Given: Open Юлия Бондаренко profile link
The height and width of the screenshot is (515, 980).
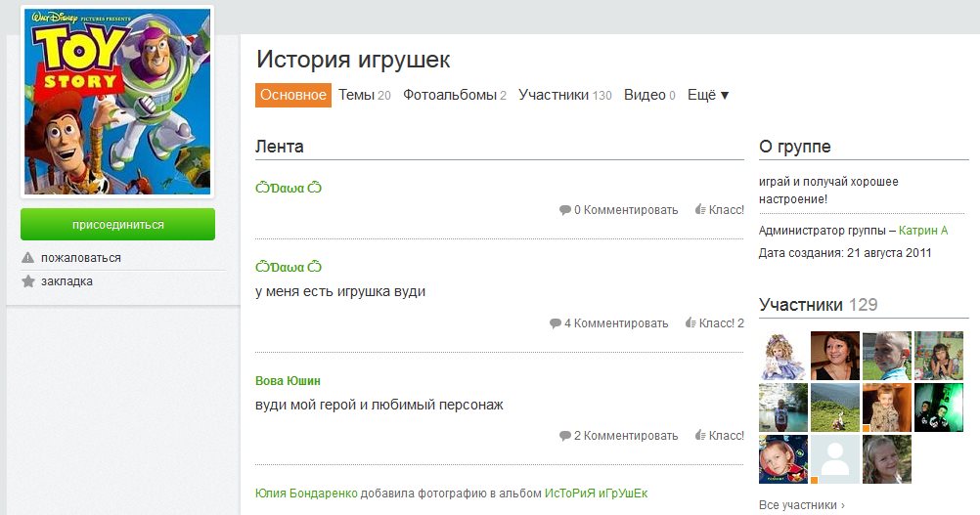Looking at the screenshot, I should pyautogui.click(x=306, y=494).
